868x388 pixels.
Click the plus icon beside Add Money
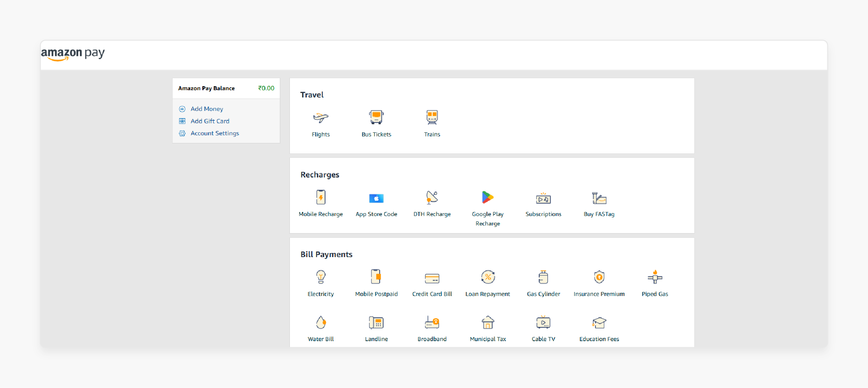click(x=182, y=109)
